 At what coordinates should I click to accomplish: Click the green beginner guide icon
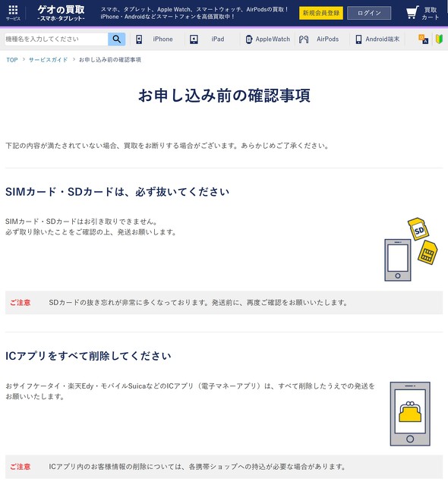(439, 39)
